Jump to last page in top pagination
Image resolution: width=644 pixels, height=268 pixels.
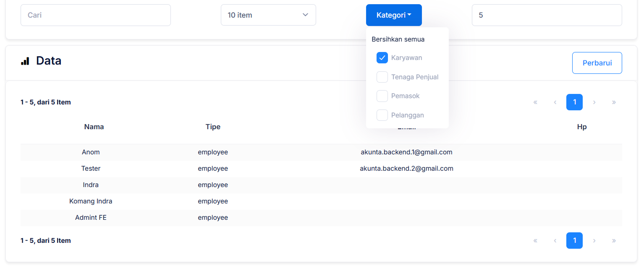[614, 102]
